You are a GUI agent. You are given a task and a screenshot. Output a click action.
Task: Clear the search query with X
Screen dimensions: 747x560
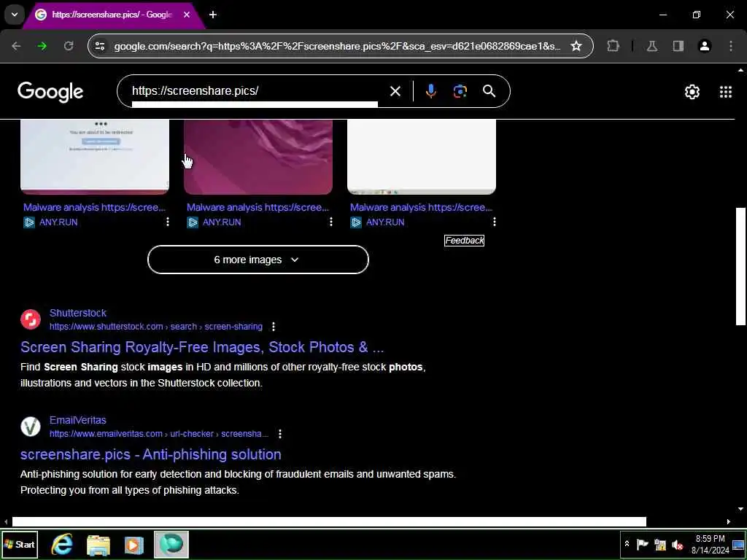(x=395, y=91)
